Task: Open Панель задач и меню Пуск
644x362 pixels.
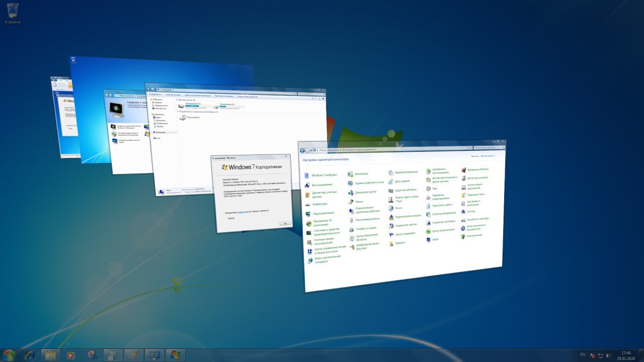Action: coord(404,199)
